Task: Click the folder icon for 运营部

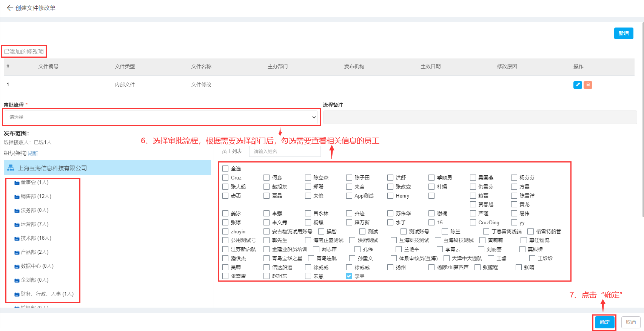Action: [x=17, y=225]
